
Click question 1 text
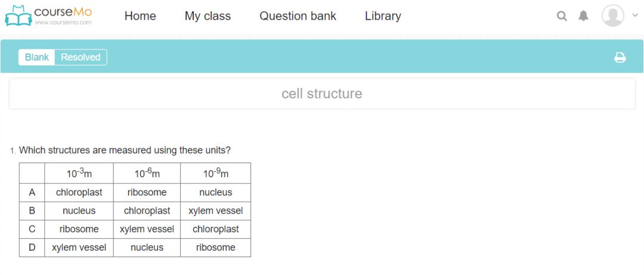click(125, 150)
